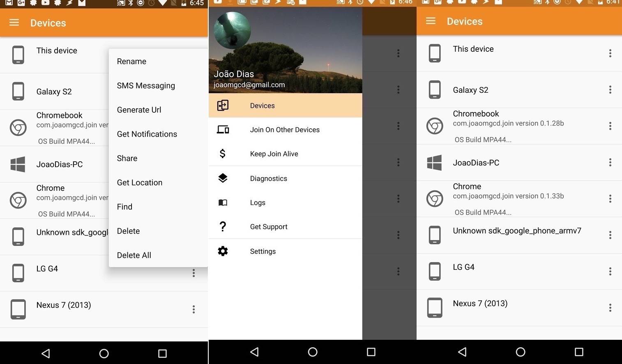Tap LG G4 phone icon, right screen
The width and height of the screenshot is (622, 364).
tap(435, 271)
